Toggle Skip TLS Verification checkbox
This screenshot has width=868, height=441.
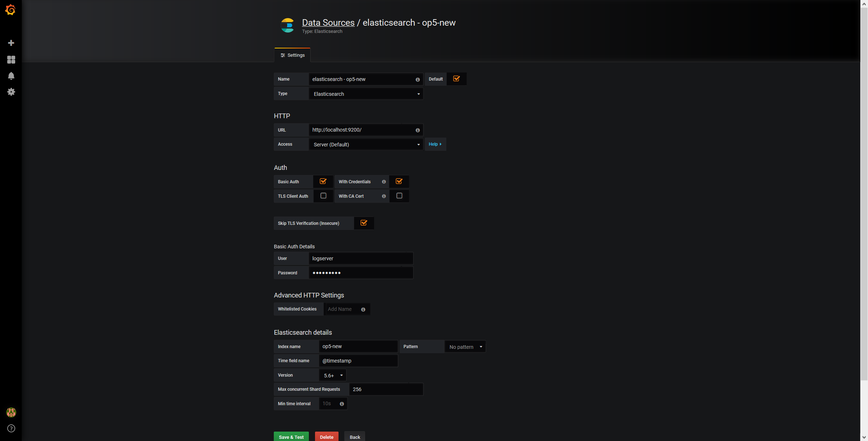click(364, 223)
